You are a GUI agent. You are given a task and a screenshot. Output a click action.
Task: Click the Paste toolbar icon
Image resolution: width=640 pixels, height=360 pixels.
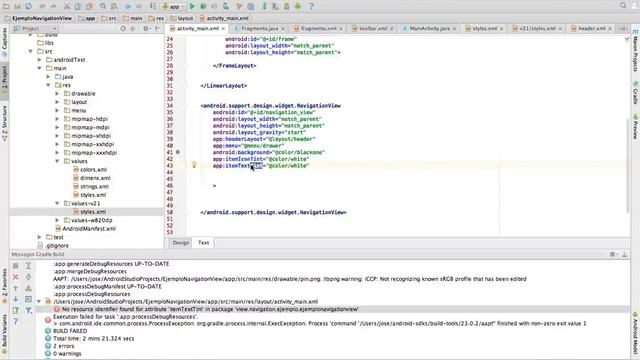click(x=89, y=6)
